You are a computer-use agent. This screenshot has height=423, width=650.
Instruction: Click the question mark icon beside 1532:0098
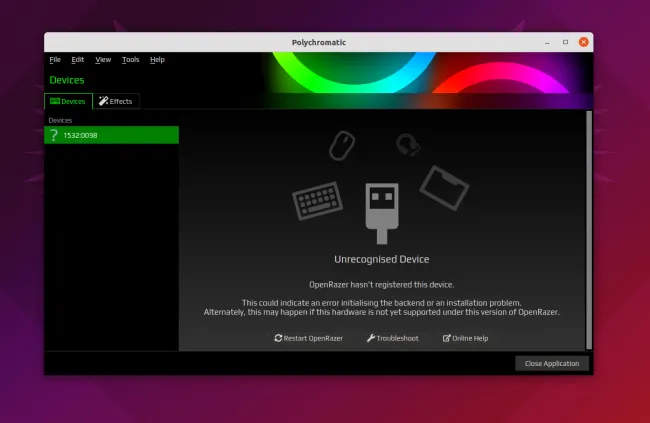(53, 135)
